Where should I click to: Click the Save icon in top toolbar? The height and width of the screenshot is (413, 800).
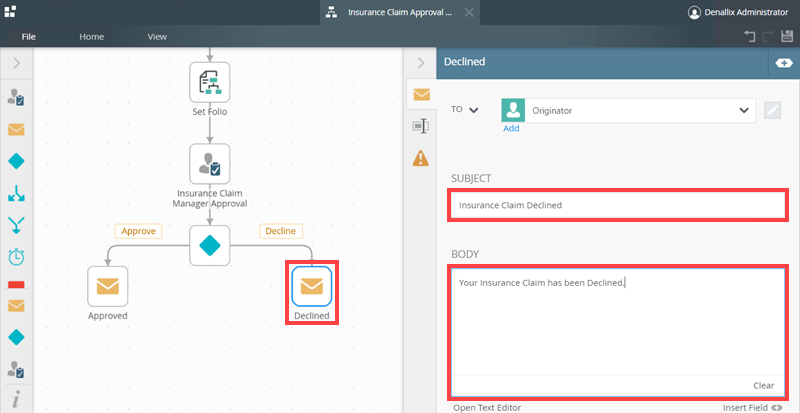pyautogui.click(x=786, y=37)
